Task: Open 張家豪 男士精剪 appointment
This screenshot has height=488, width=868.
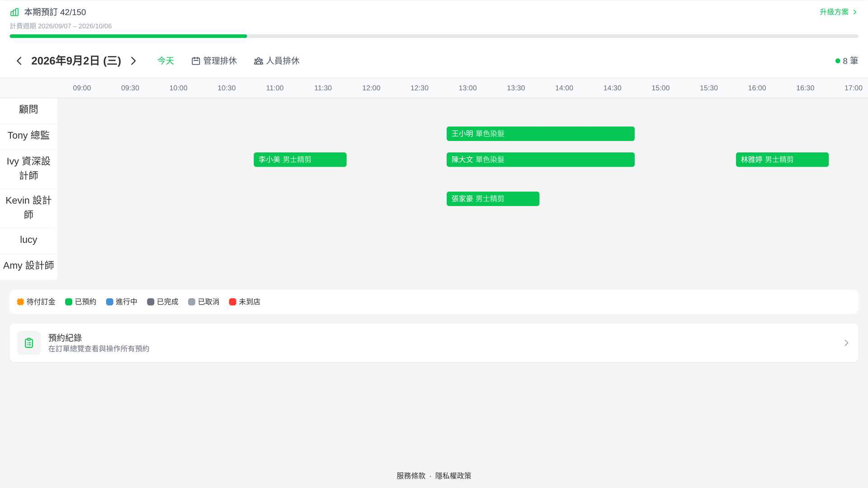Action: pos(493,199)
